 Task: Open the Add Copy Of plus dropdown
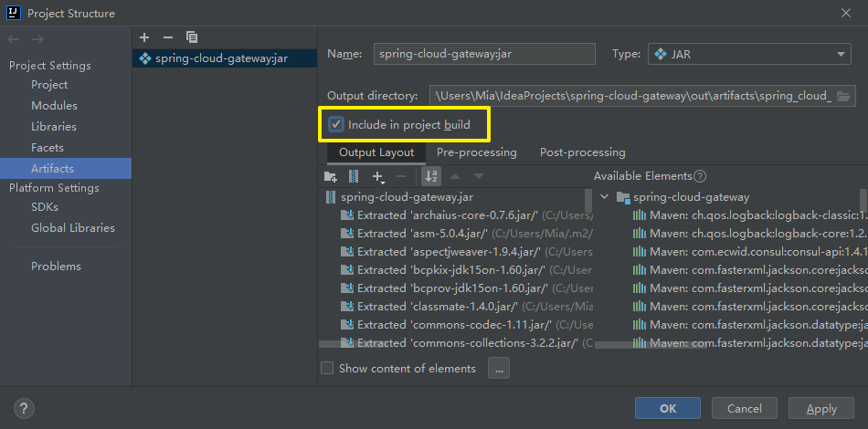click(378, 177)
